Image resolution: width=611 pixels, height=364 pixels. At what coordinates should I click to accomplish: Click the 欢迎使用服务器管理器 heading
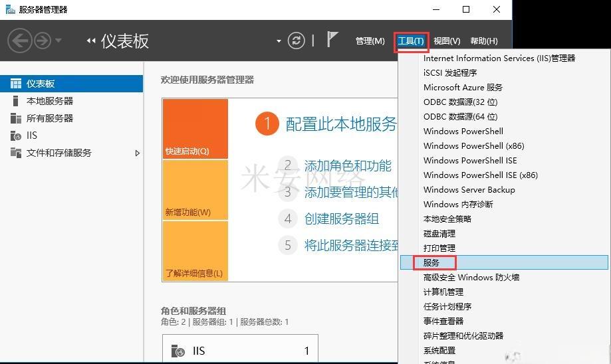pyautogui.click(x=207, y=80)
